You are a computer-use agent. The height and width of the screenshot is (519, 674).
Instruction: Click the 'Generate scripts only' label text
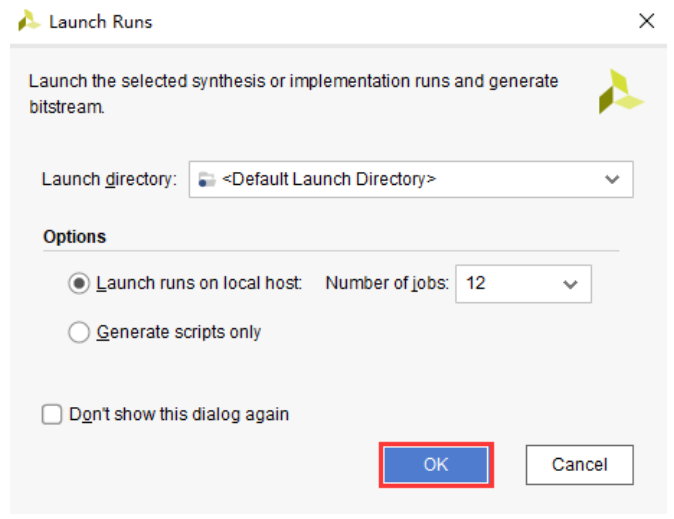pyautogui.click(x=178, y=333)
